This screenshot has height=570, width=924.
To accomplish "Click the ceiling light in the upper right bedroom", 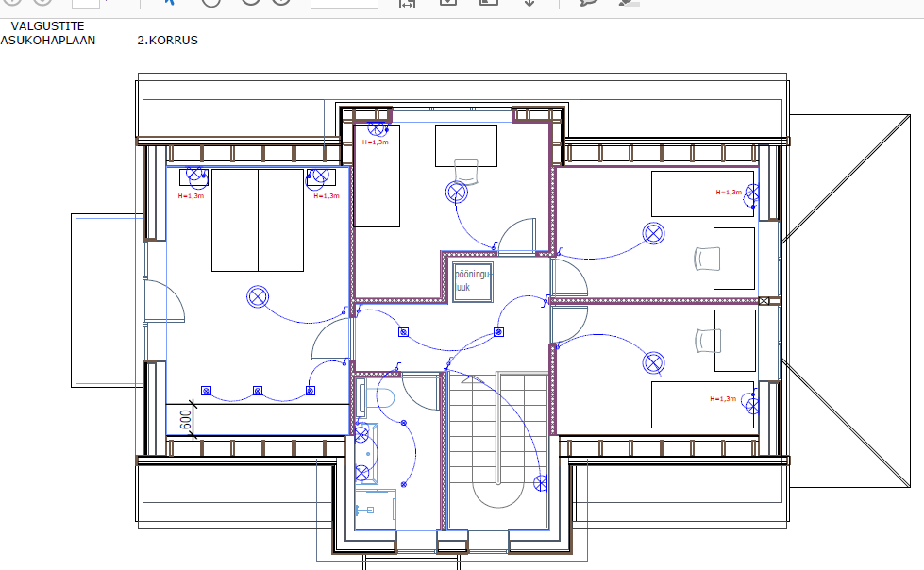I will coord(652,232).
